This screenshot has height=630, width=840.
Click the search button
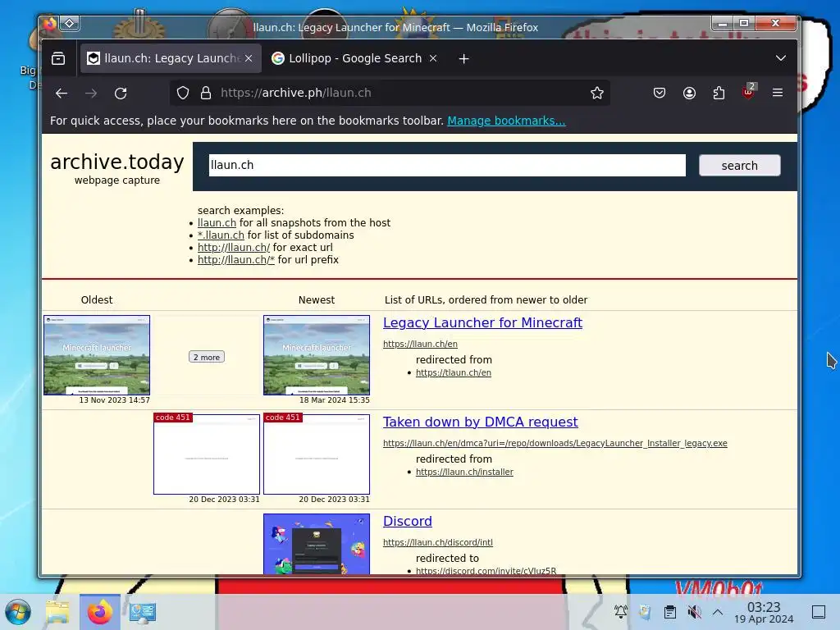(739, 166)
